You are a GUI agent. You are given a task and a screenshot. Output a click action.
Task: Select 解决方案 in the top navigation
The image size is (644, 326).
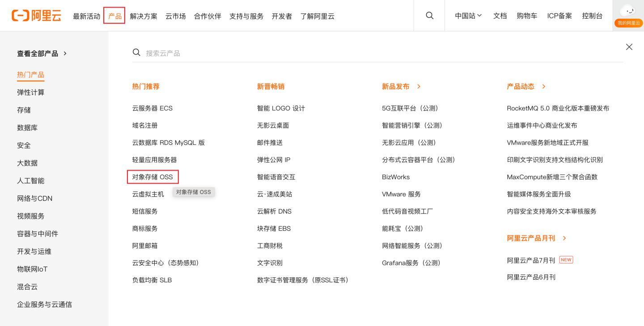coord(144,16)
